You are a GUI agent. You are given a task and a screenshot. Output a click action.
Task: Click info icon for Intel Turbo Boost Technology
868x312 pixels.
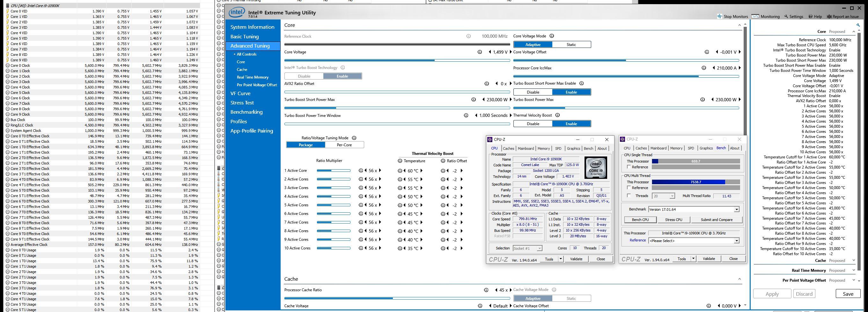tap(343, 67)
